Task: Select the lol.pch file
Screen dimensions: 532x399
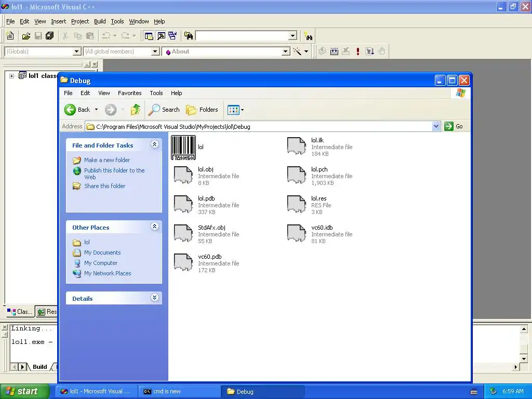Action: coord(320,176)
